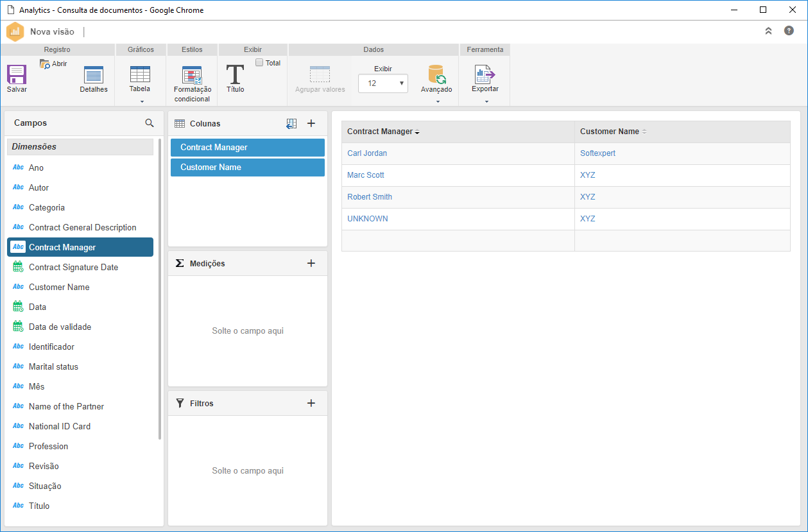Enable the Total checkbox

pyautogui.click(x=259, y=63)
